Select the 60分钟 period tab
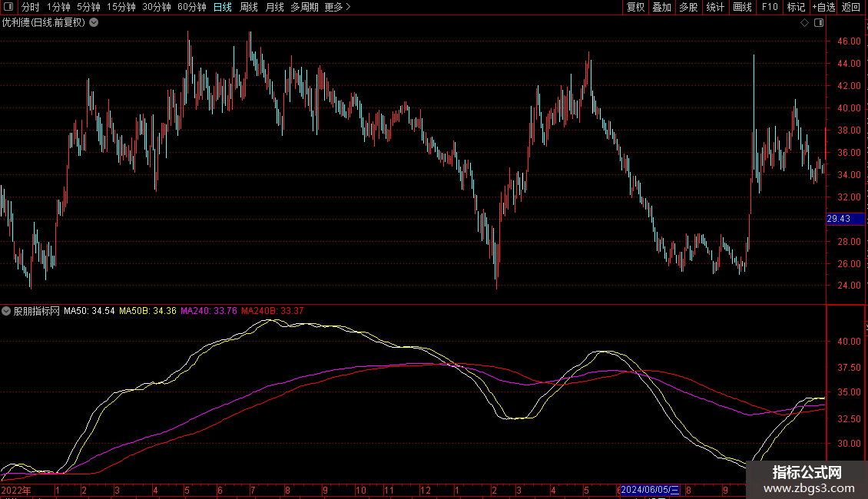 [x=191, y=7]
